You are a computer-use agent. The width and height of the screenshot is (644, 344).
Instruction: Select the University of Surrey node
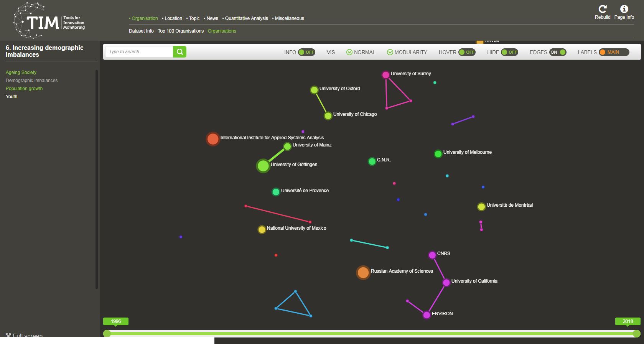pos(386,75)
